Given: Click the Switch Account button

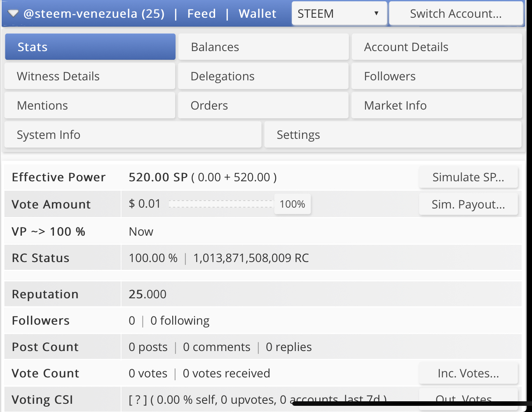Looking at the screenshot, I should tap(456, 14).
